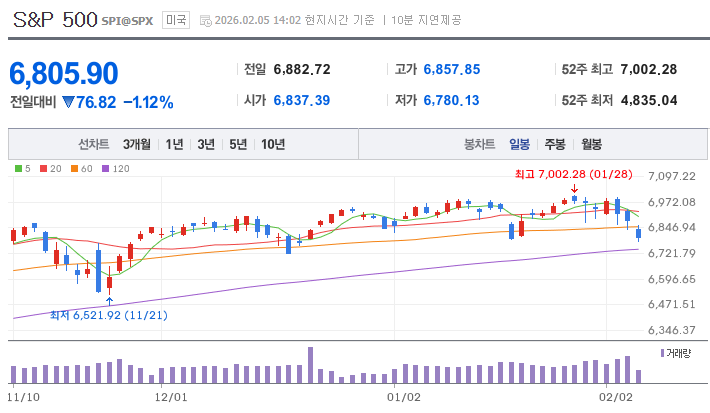The width and height of the screenshot is (710, 413).
Task: Click the 7,097.22 price axis label
Action: [672, 176]
